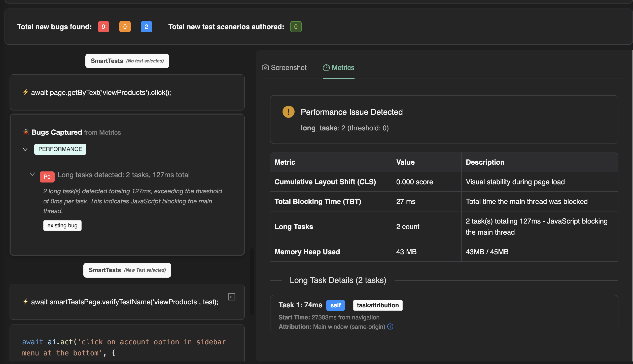Click the lightning icon beside the verifyTestName step
This screenshot has width=633, height=364.
click(x=25, y=302)
